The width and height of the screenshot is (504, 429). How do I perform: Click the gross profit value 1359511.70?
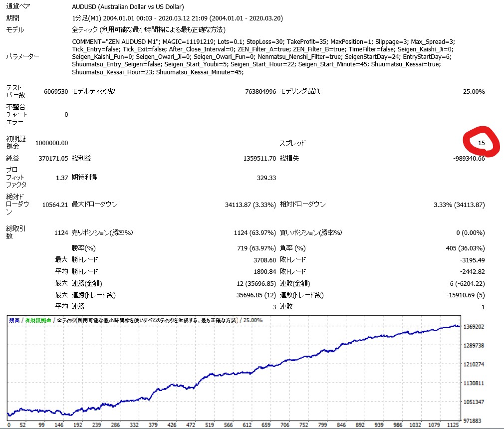pos(258,159)
